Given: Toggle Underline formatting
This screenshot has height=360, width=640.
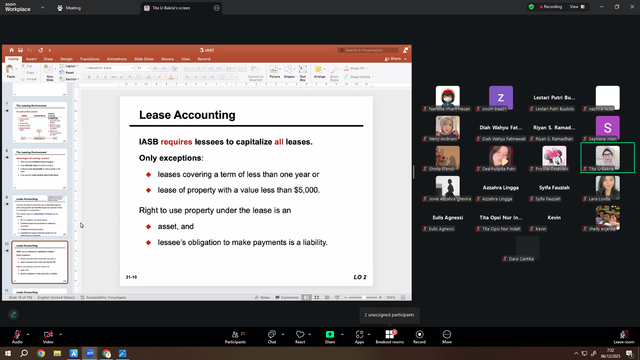Looking at the screenshot, I should click(105, 77).
